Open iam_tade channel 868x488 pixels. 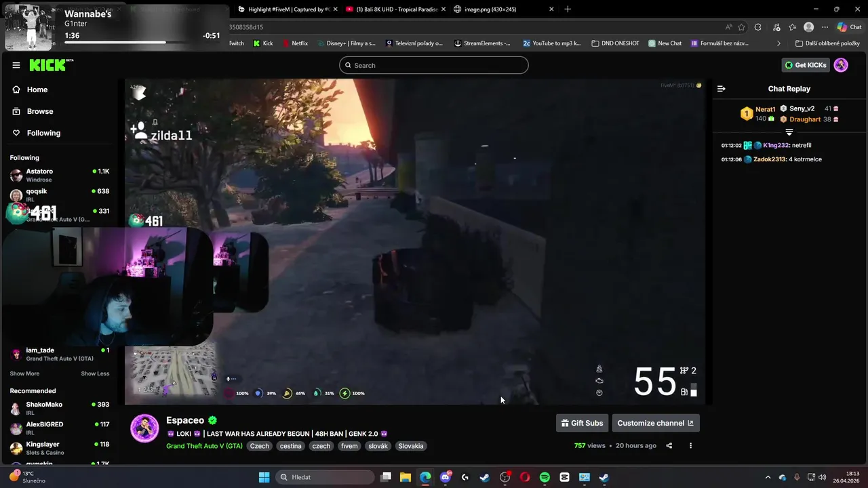[x=60, y=354]
